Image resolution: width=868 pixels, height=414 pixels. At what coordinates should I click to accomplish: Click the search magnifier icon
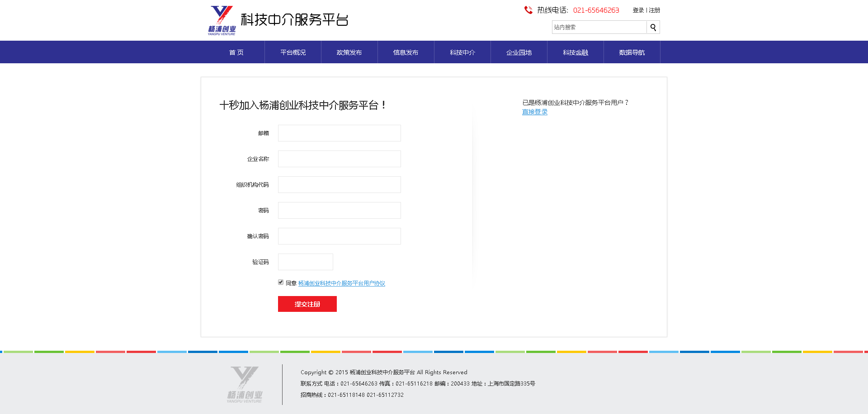click(x=653, y=28)
